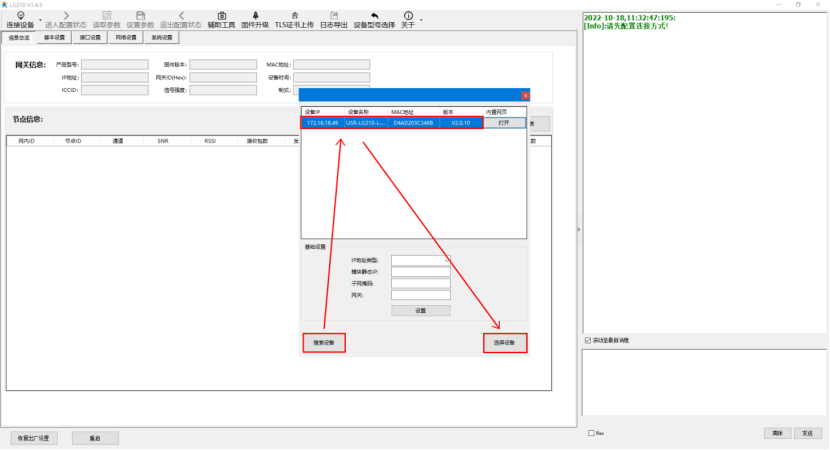Click 打开 in the device row

click(x=504, y=123)
